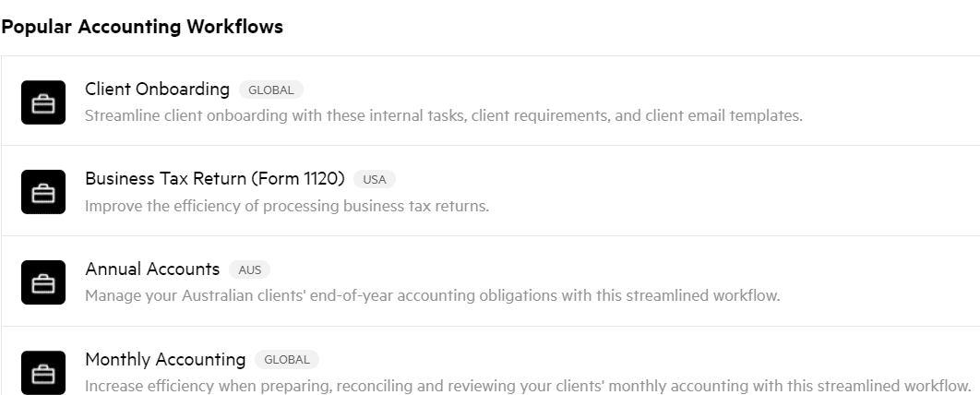
Task: Click the USA badge beside Business Tax Return
Action: coord(375,179)
